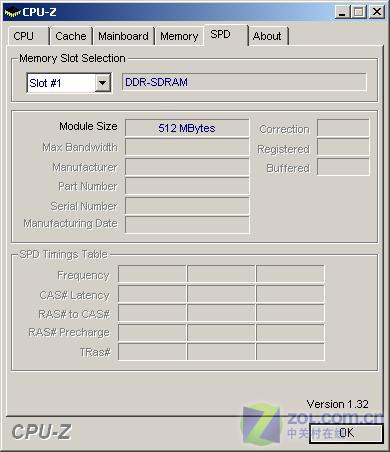Image resolution: width=390 pixels, height=452 pixels.
Task: Select the Memory tab
Action: tap(179, 36)
